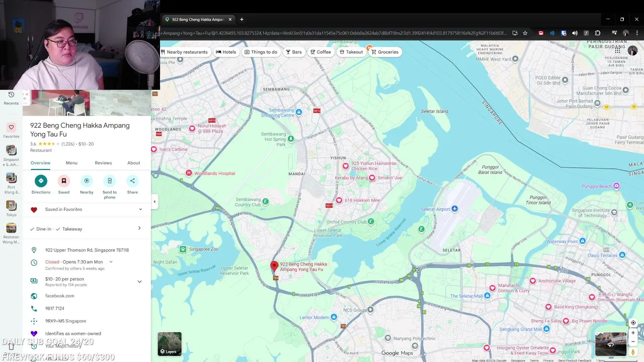Switch to Overview tab

tap(40, 163)
